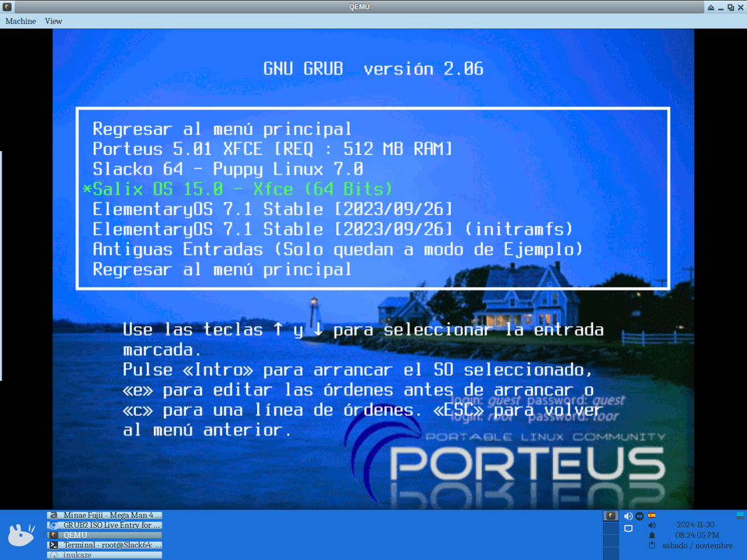This screenshot has width=747, height=560.
Task: Click the QEMU icon in the title bar
Action: pos(7,7)
